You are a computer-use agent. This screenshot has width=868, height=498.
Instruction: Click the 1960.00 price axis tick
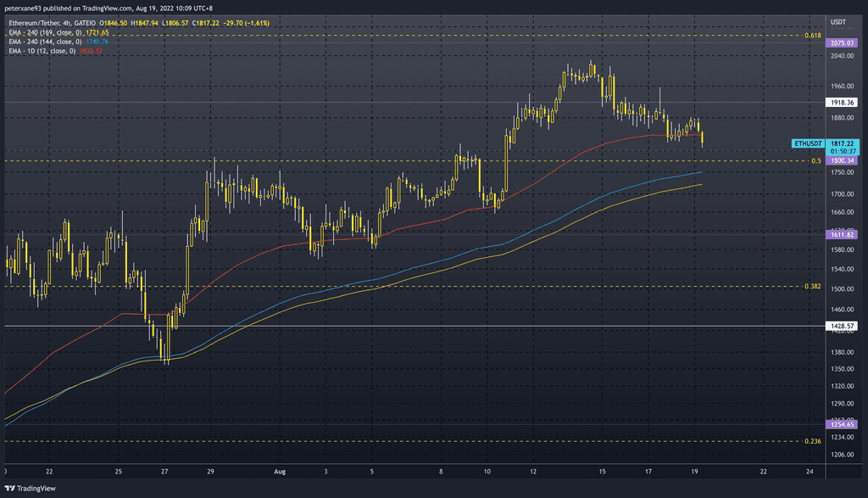click(843, 87)
